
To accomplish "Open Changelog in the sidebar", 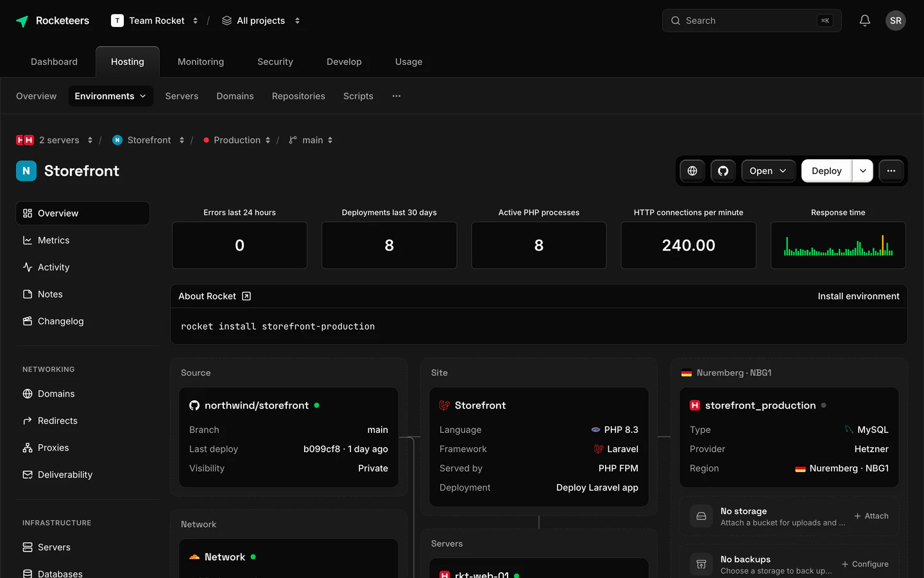I will point(83,321).
